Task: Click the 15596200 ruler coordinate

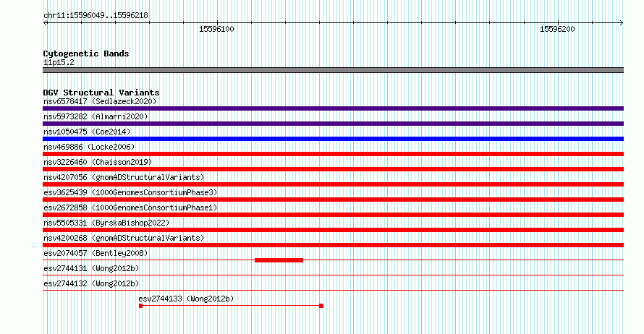Action: click(x=557, y=29)
